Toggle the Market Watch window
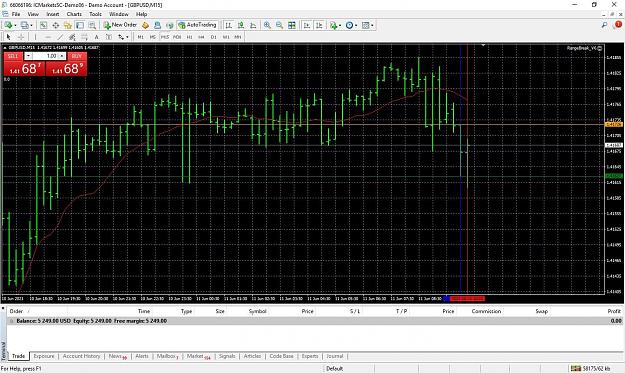Image resolution: width=625 pixels, height=373 pixels. (x=43, y=25)
